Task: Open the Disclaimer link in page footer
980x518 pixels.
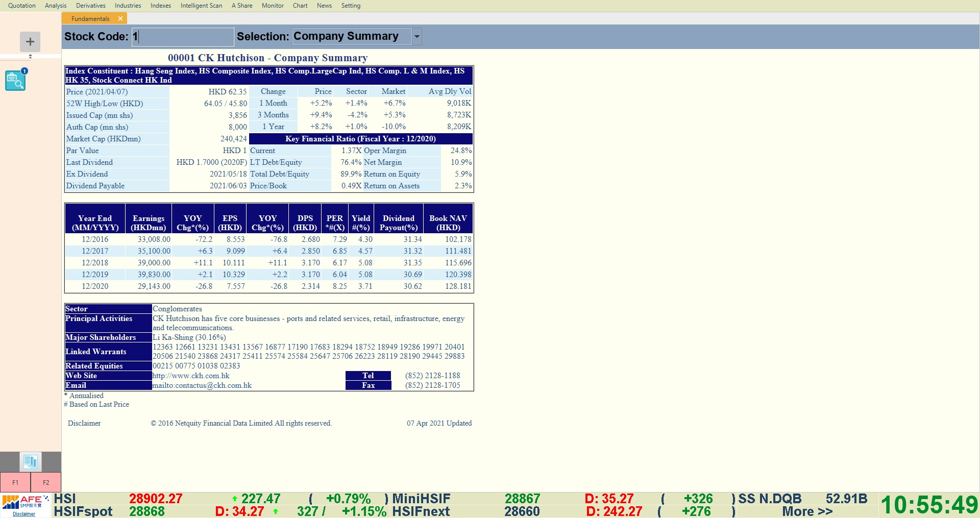Action: [84, 423]
